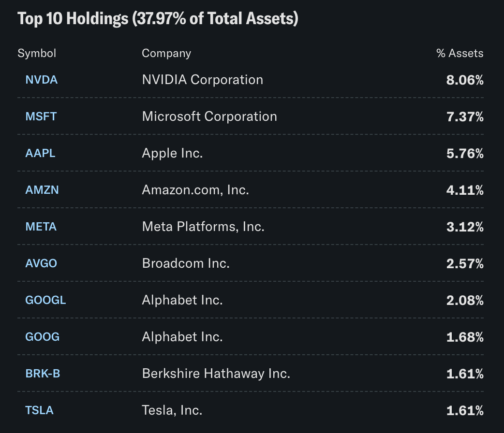Click the Symbol column header
This screenshot has width=504, height=433.
click(x=37, y=53)
